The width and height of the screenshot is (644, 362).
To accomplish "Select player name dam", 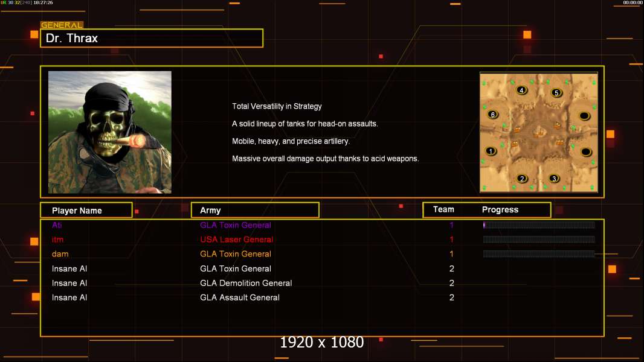I will (60, 254).
